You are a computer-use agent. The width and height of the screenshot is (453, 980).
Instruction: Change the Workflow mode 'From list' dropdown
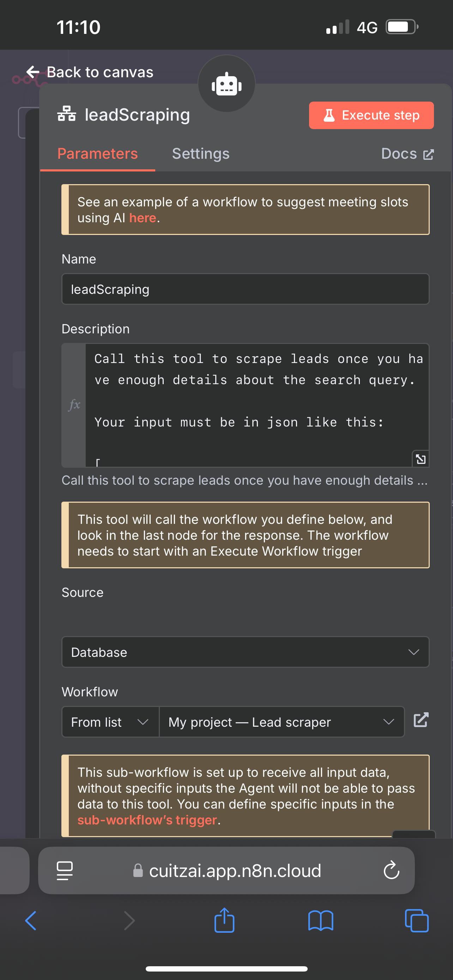(110, 722)
